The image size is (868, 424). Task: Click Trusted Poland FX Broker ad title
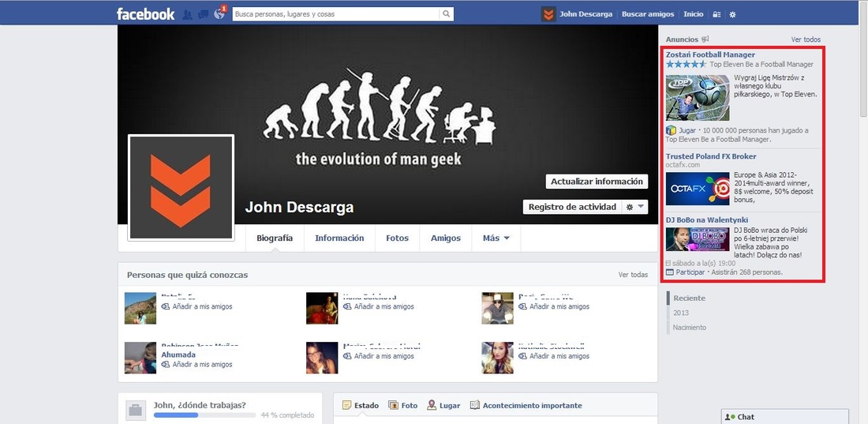tap(711, 156)
